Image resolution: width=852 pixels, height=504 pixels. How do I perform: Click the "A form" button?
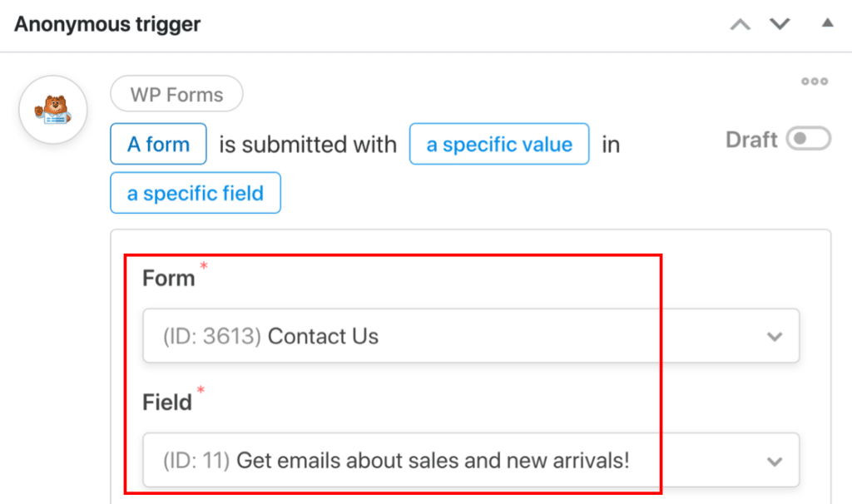158,144
